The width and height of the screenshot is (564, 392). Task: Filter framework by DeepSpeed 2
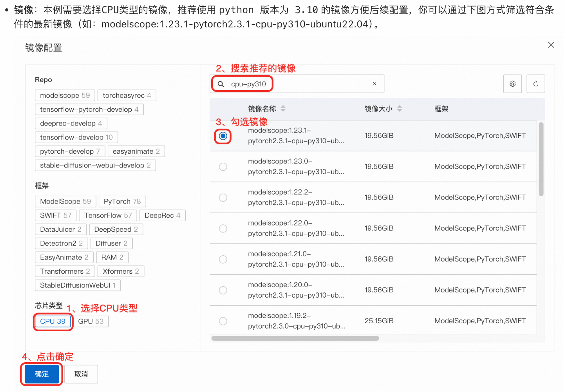pyautogui.click(x=116, y=229)
